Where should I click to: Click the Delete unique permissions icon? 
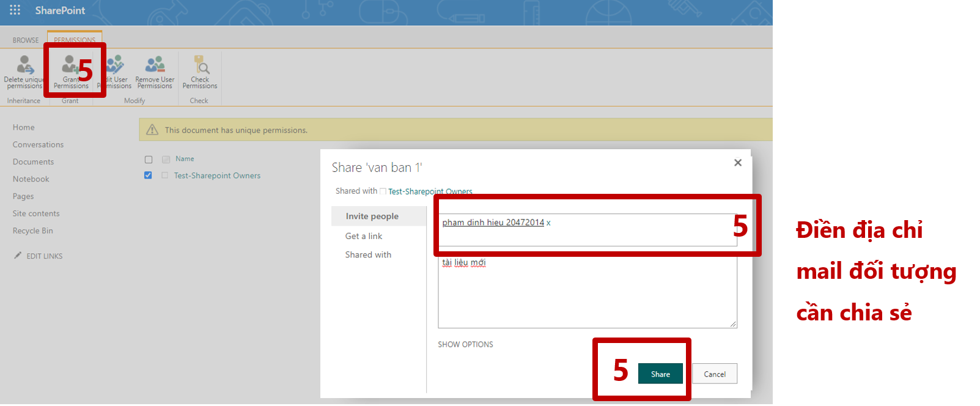click(24, 65)
